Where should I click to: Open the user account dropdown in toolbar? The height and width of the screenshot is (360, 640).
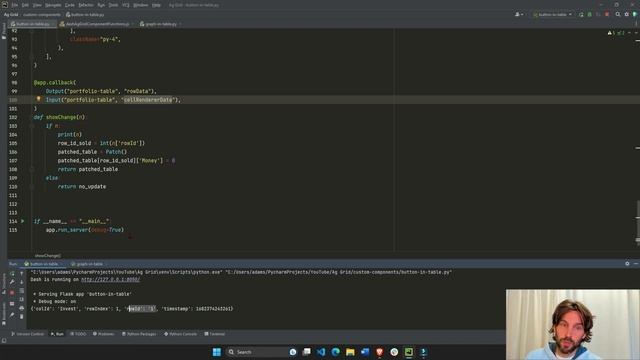(519, 14)
